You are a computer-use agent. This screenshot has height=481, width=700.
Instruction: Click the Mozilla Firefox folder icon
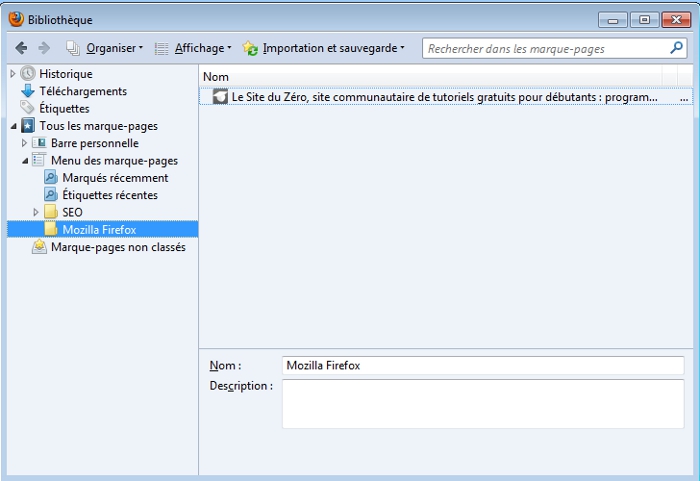(51, 229)
